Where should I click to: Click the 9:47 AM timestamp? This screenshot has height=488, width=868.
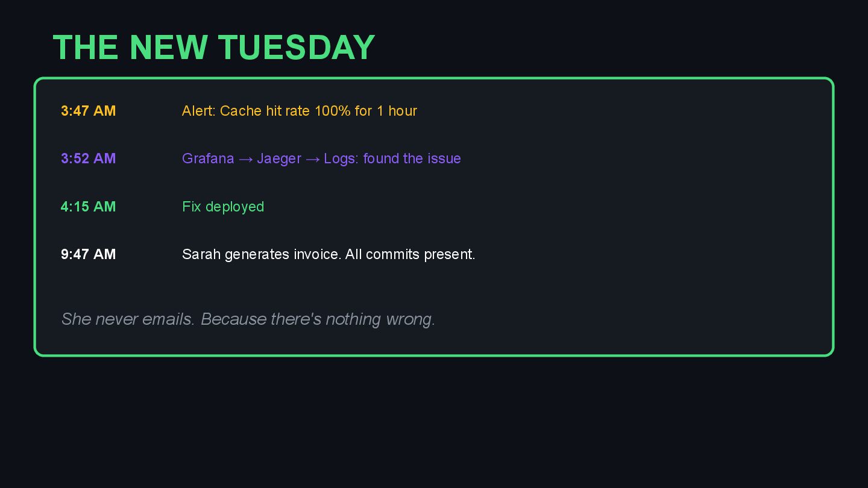[88, 254]
